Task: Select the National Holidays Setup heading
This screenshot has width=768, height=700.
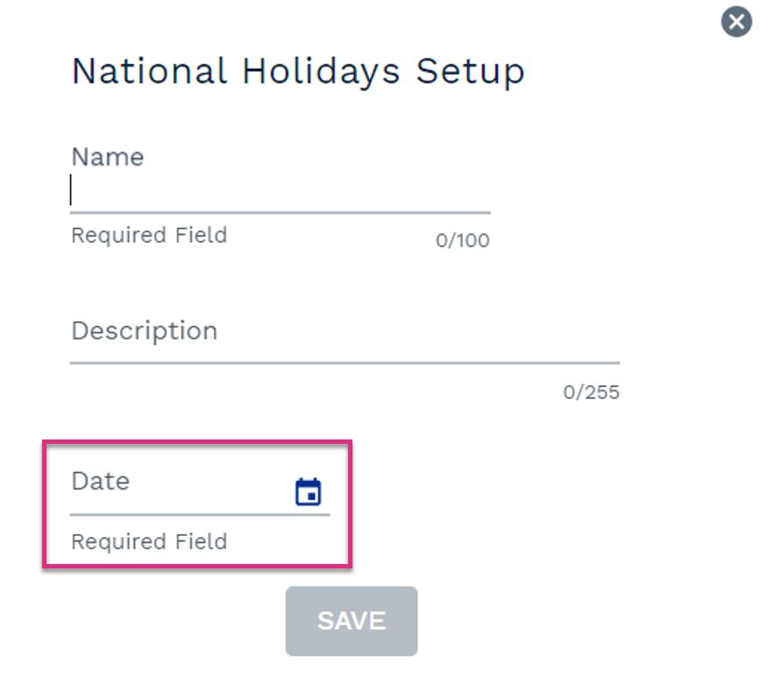Action: (x=298, y=72)
